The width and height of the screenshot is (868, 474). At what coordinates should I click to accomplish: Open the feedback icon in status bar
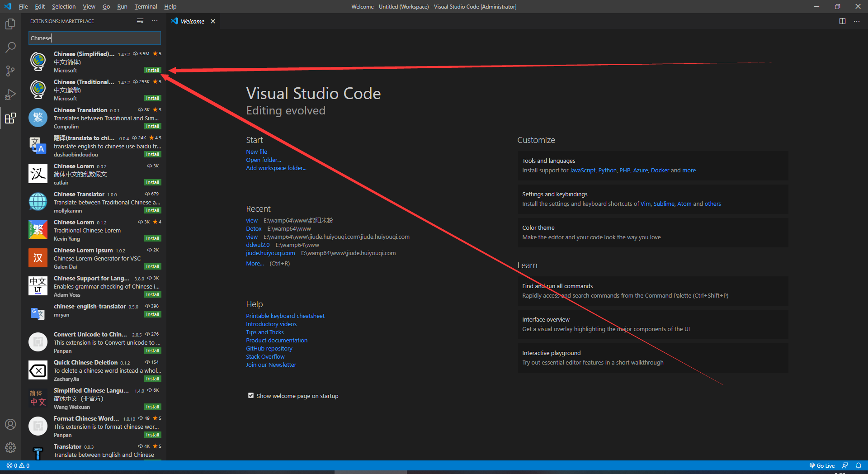point(845,465)
